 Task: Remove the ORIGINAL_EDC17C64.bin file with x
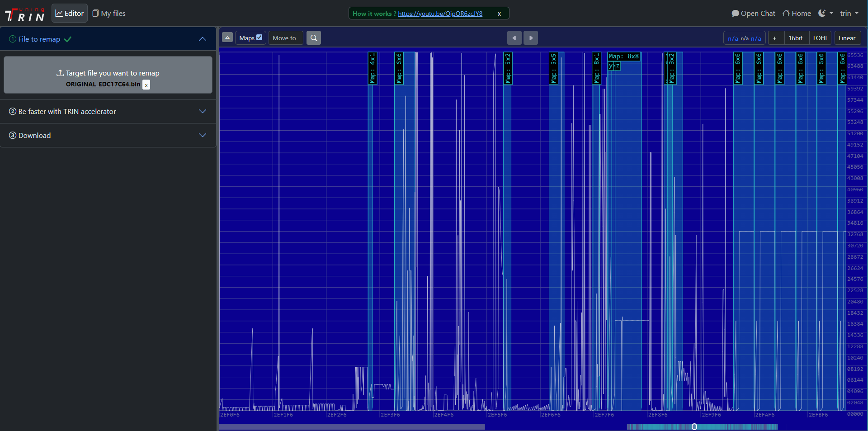[x=146, y=85]
